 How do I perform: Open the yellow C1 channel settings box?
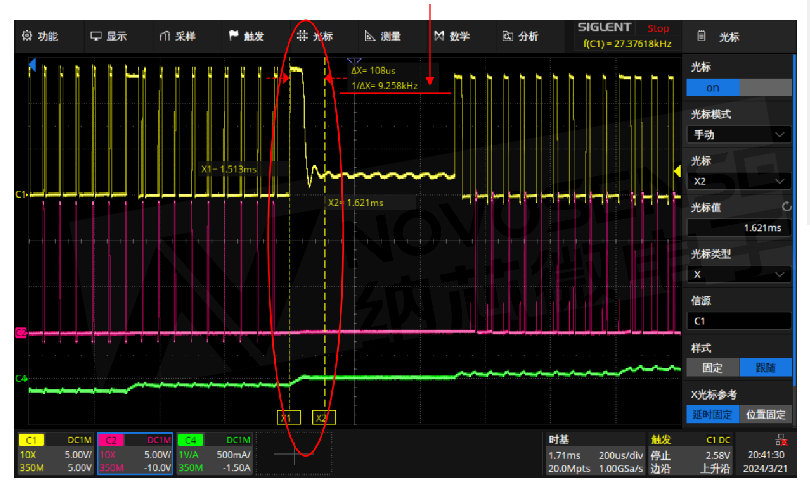57,453
